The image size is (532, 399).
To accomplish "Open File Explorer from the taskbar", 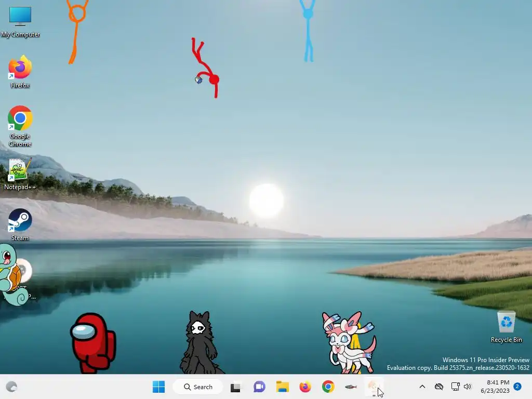I will 282,387.
